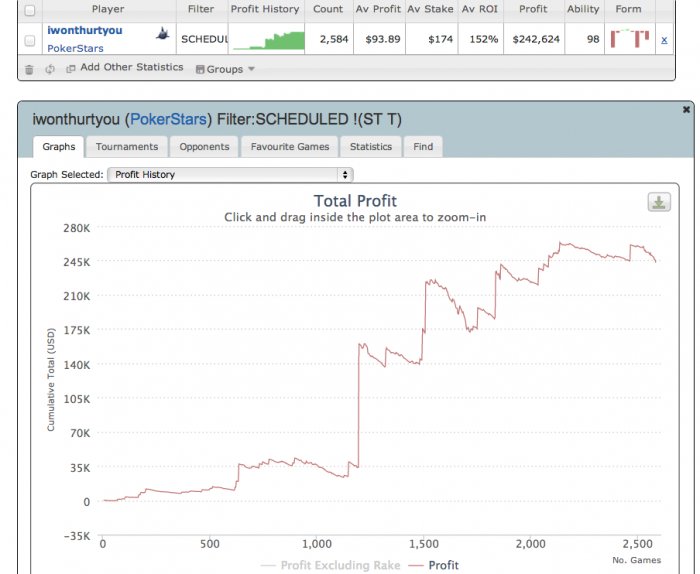Open the Statistics tab

coord(371,147)
